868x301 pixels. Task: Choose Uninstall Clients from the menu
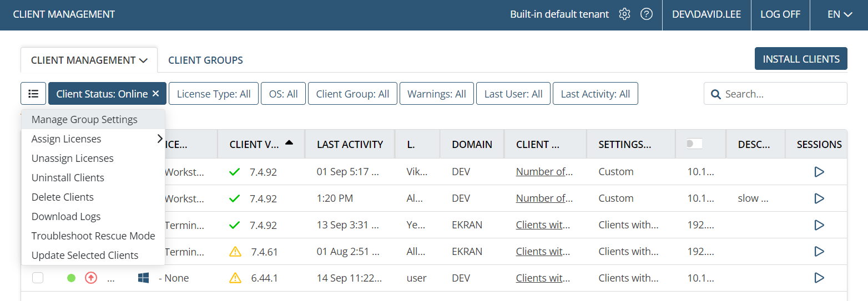68,178
